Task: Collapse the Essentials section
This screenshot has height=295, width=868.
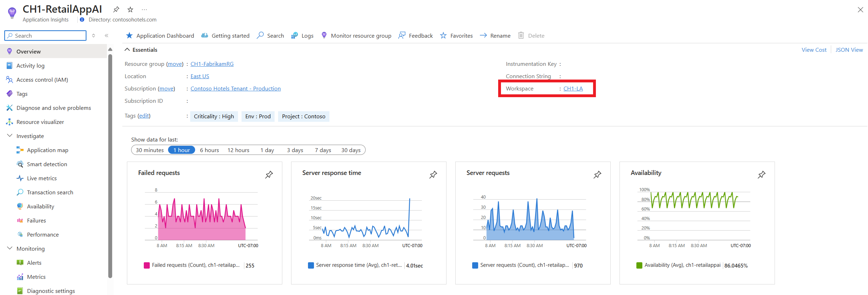Action: pos(127,50)
